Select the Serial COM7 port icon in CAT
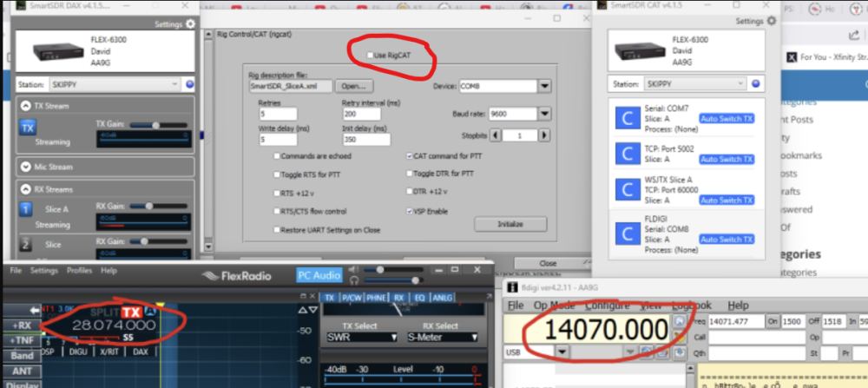The height and width of the screenshot is (388, 868). [628, 118]
